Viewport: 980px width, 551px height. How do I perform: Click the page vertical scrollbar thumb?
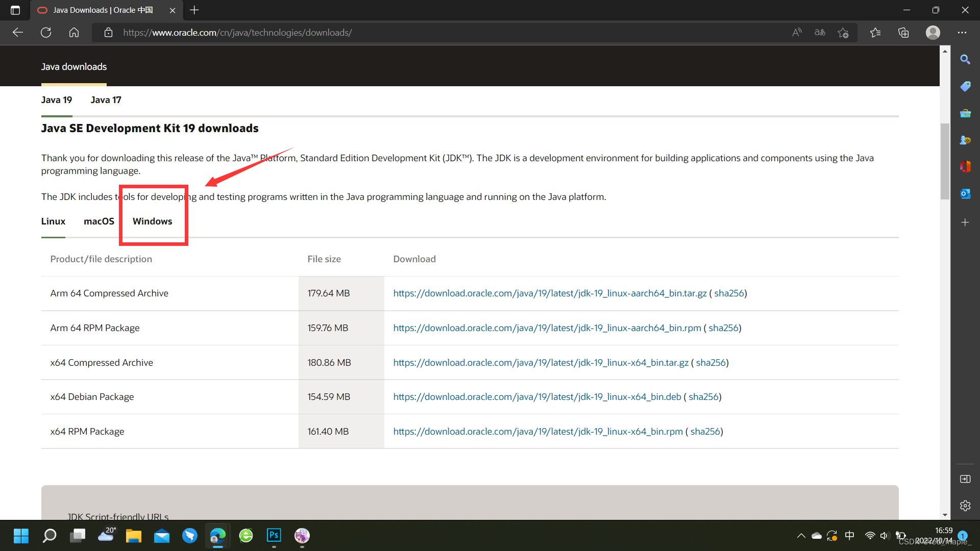pyautogui.click(x=945, y=161)
